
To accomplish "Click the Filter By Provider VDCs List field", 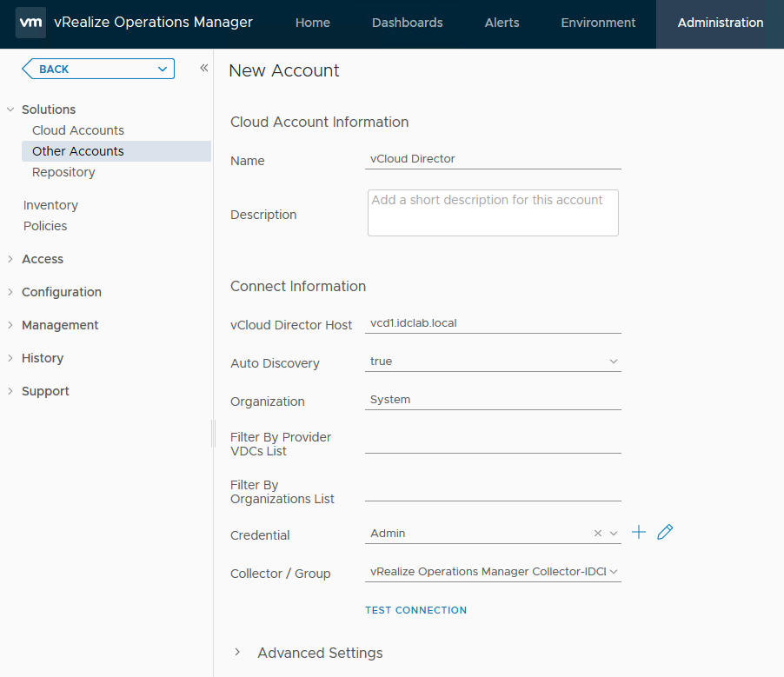I will [493, 443].
